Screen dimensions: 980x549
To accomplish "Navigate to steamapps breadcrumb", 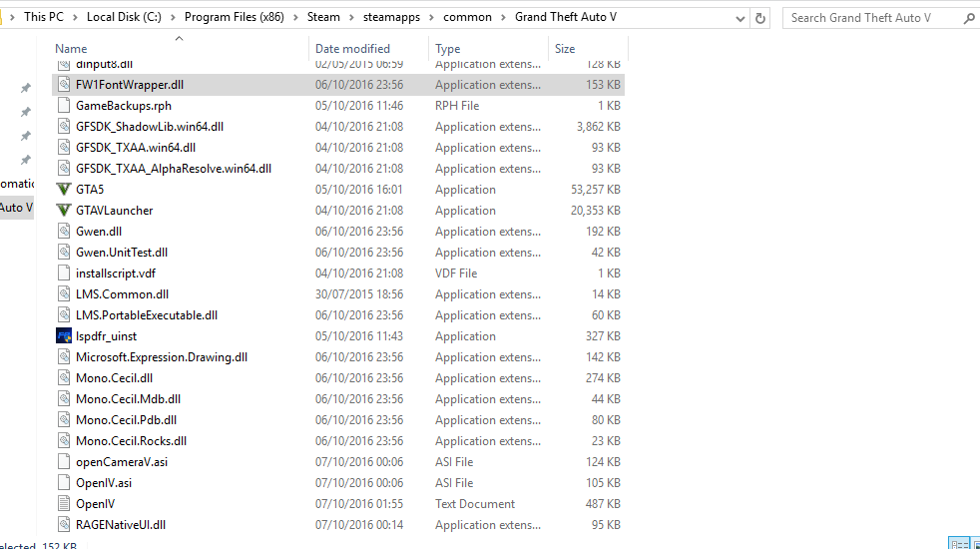I will click(x=391, y=17).
